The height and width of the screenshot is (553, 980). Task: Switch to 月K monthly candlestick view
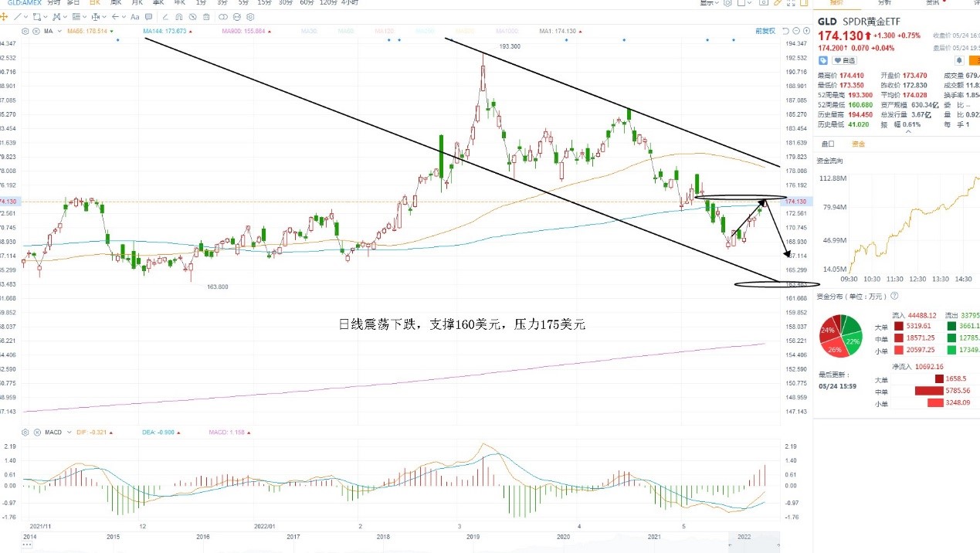click(137, 3)
